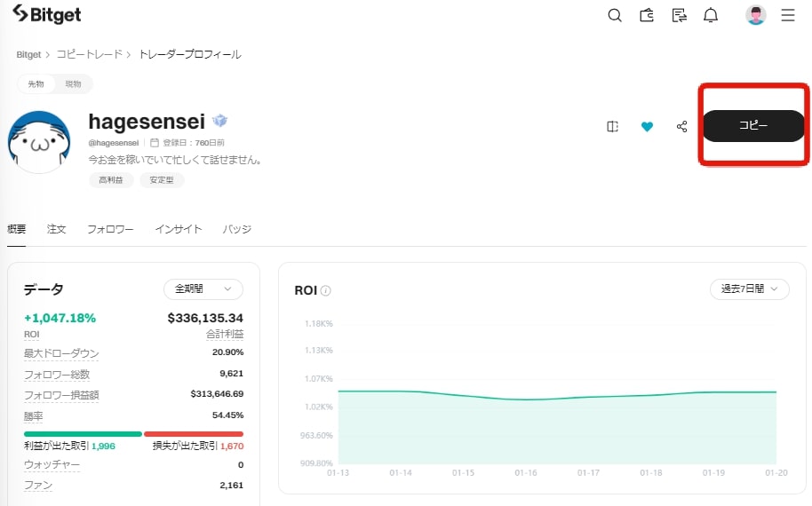Click the red losing trades bar
812x506 pixels.
pyautogui.click(x=193, y=434)
